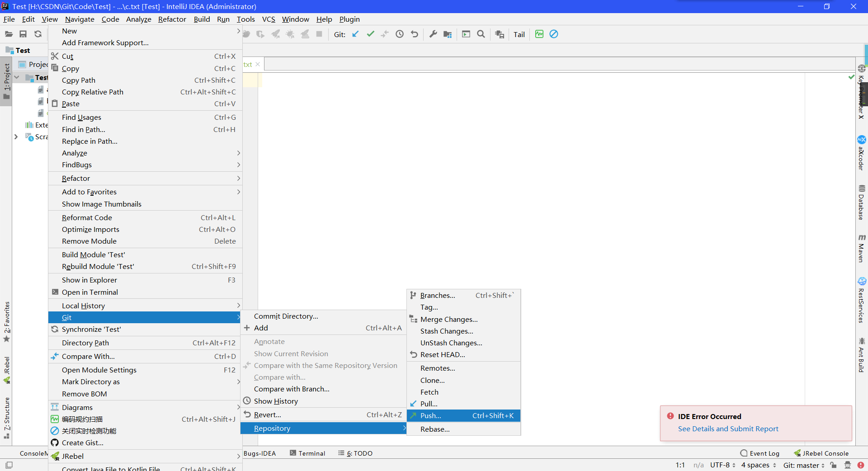The image size is (868, 471).
Task: Open the UTF-8 encoding dropdown
Action: 722,465
